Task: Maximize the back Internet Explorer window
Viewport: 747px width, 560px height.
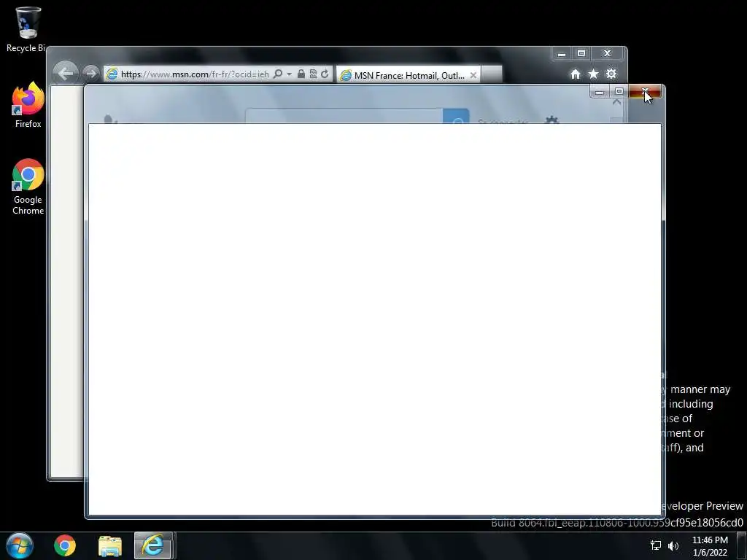Action: click(581, 53)
